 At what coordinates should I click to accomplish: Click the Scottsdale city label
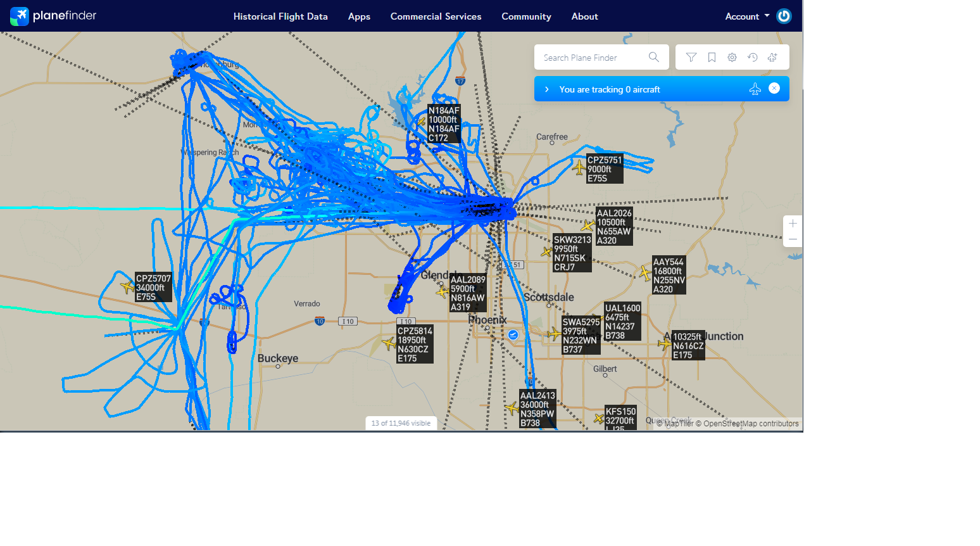(x=549, y=297)
